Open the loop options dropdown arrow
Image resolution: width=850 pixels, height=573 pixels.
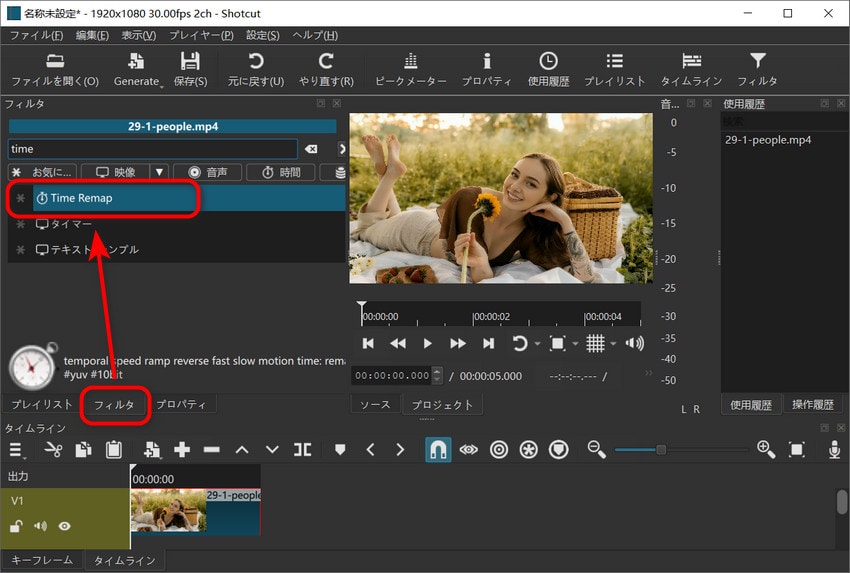537,344
